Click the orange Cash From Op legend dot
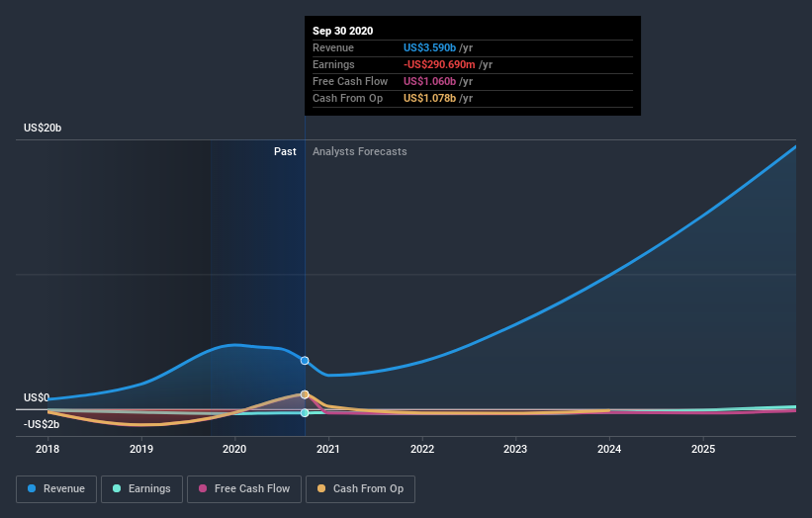Image resolution: width=812 pixels, height=518 pixels. click(321, 488)
